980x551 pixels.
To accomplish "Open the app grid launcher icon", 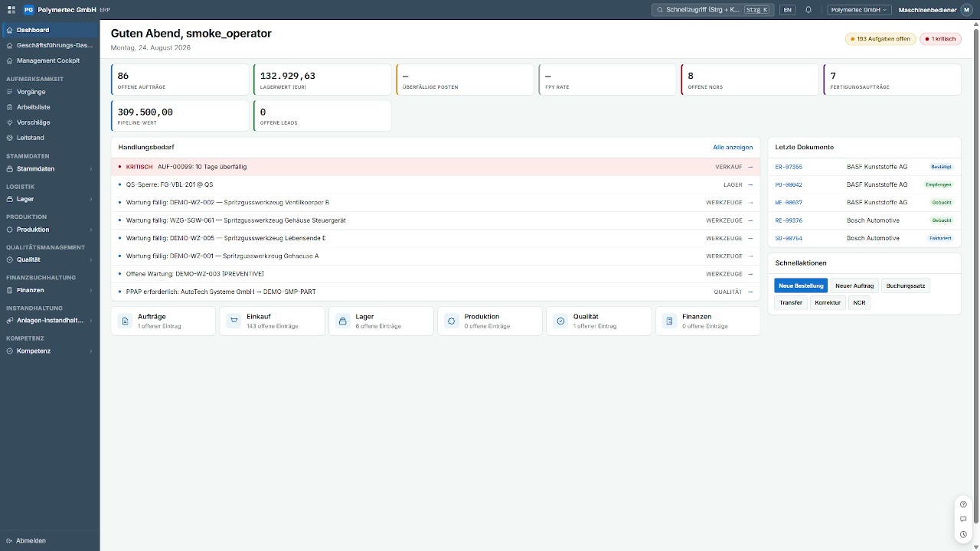I will (11, 10).
